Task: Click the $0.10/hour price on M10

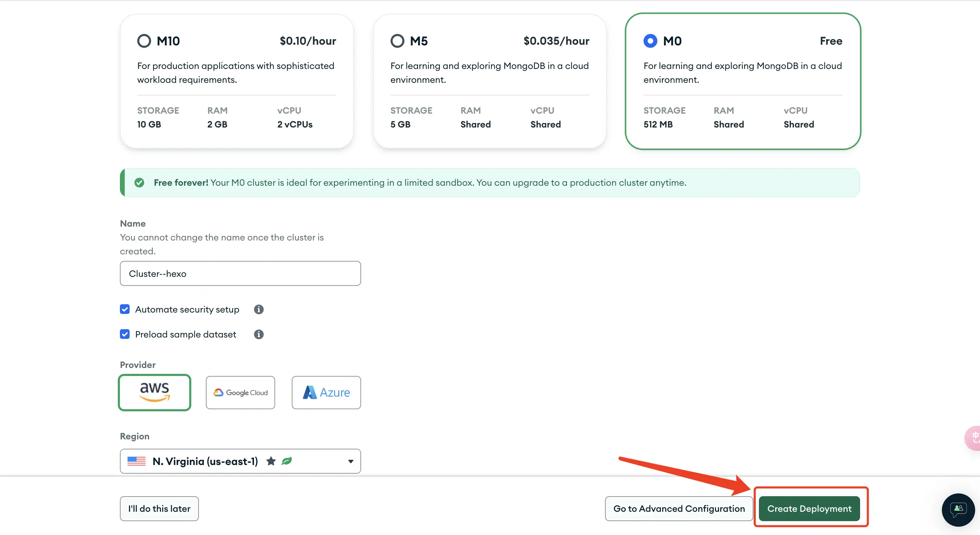Action: [308, 41]
